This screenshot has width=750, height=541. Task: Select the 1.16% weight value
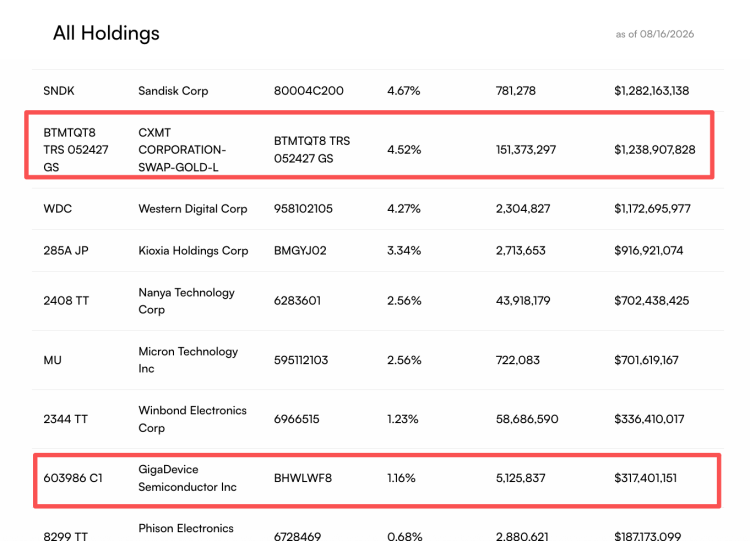pos(401,478)
